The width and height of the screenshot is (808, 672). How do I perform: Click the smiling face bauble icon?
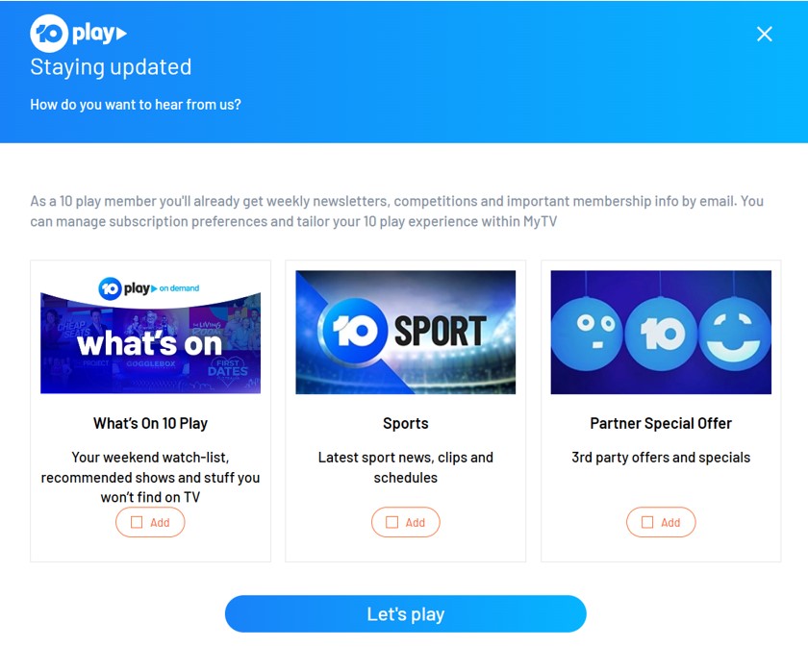(734, 334)
